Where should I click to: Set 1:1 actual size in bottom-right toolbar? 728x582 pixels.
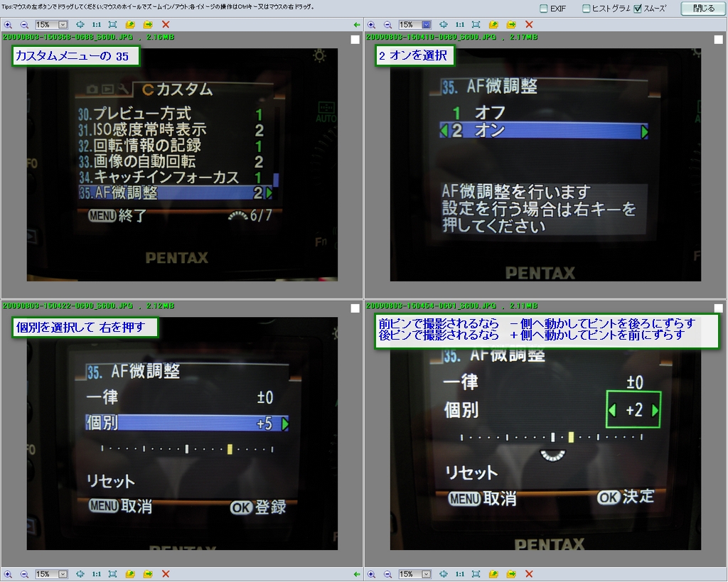460,574
